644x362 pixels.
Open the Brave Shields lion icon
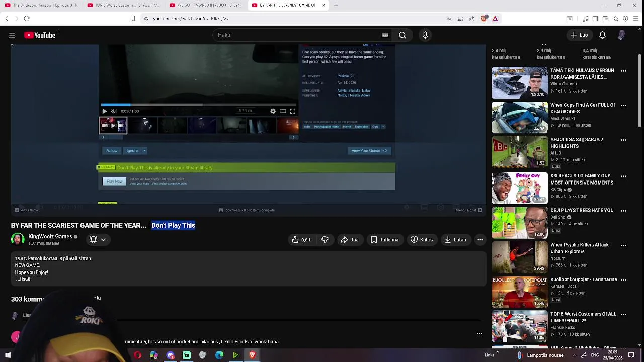484,19
